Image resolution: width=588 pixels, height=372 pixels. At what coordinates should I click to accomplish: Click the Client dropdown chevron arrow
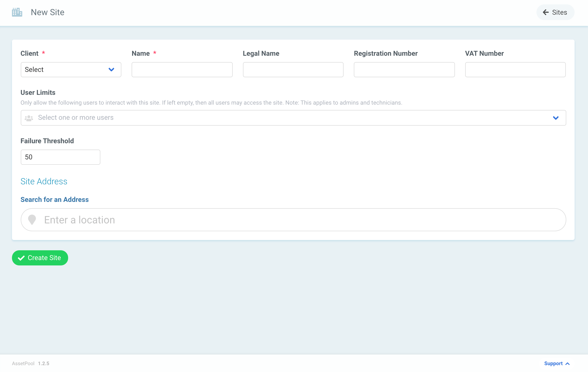111,70
